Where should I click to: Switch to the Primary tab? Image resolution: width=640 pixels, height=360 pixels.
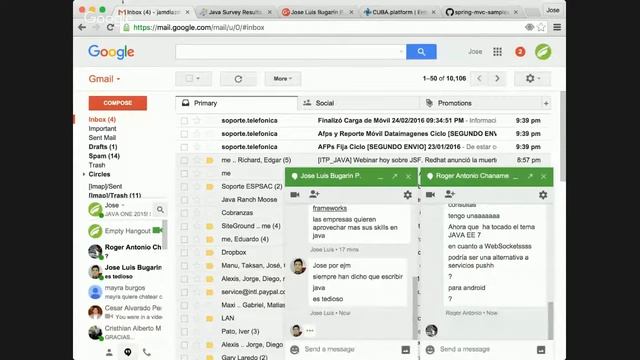(237, 103)
